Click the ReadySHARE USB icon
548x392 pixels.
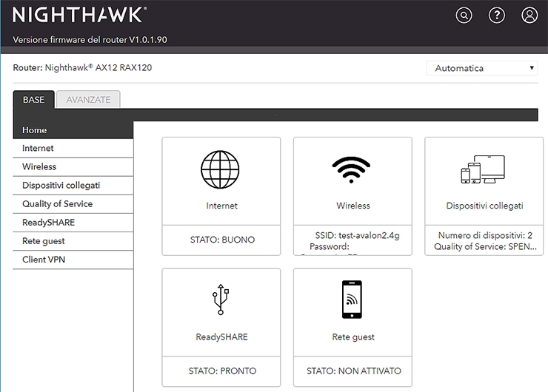click(221, 299)
